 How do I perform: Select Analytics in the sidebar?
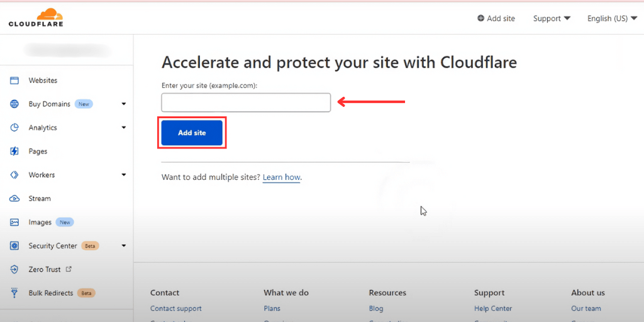(43, 128)
